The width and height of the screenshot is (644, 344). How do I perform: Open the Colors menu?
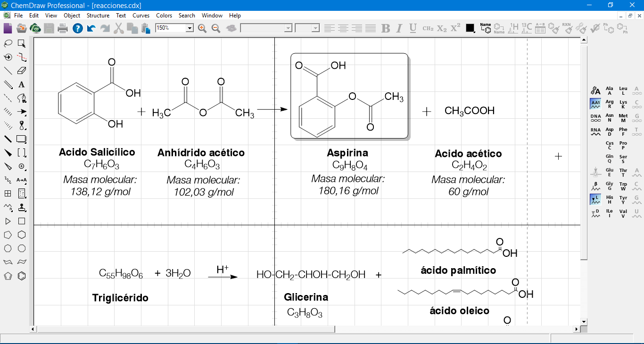point(164,15)
